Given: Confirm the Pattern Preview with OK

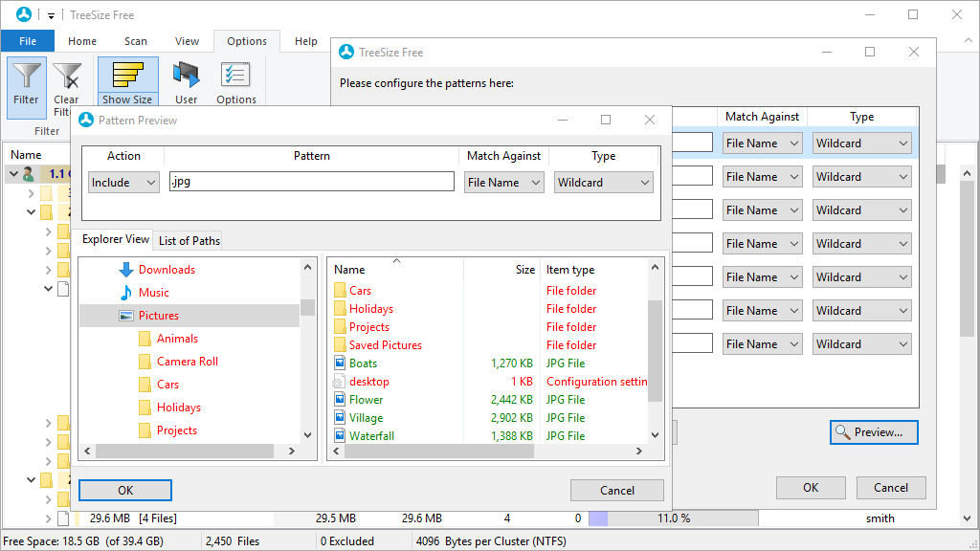Looking at the screenshot, I should [x=124, y=490].
